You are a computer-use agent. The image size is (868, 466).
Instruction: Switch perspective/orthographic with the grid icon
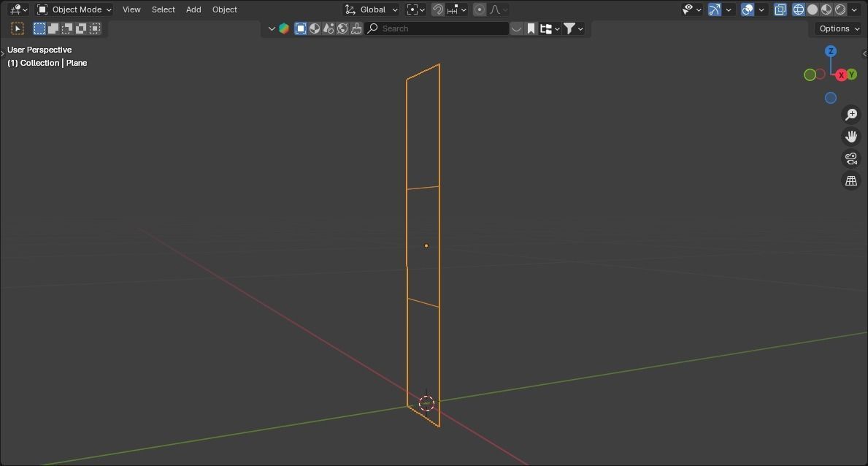850,180
